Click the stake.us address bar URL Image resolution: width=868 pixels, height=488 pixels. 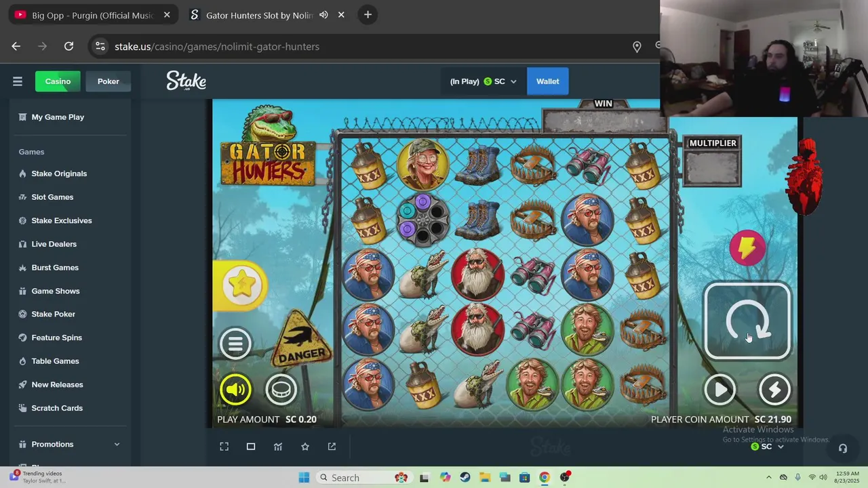coord(217,47)
